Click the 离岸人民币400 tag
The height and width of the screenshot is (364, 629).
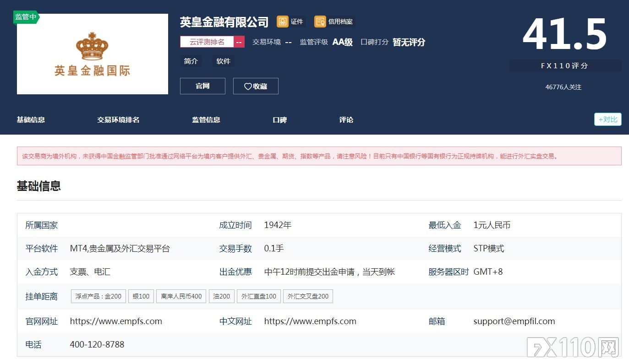click(181, 296)
